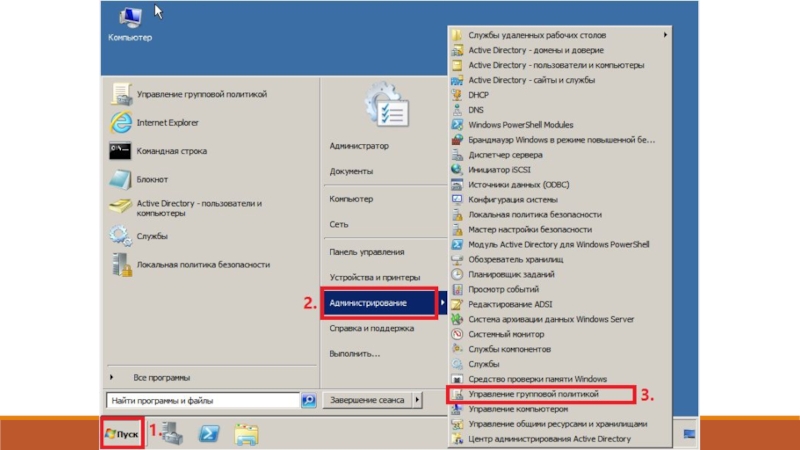
Task: Click the Просмотр событий icon
Action: (x=457, y=289)
